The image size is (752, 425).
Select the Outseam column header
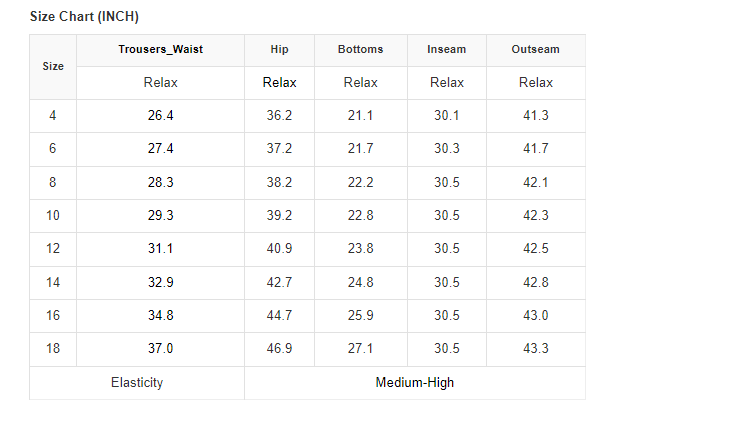[535, 49]
